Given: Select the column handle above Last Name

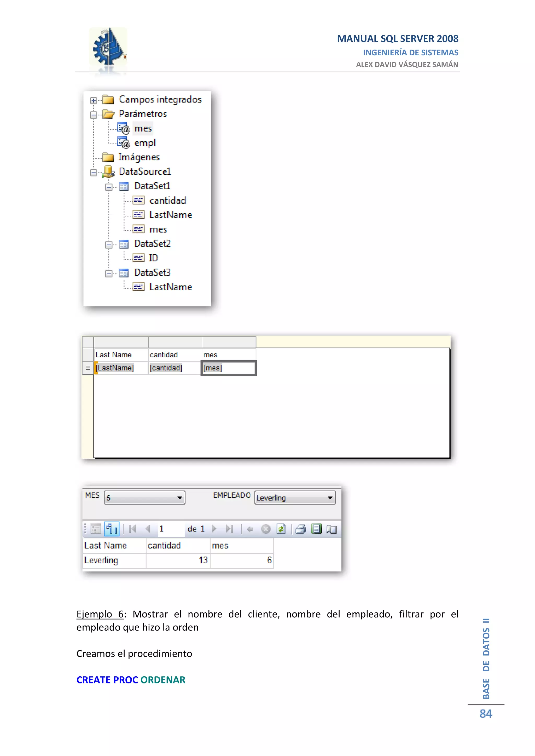Looking at the screenshot, I should (121, 342).
